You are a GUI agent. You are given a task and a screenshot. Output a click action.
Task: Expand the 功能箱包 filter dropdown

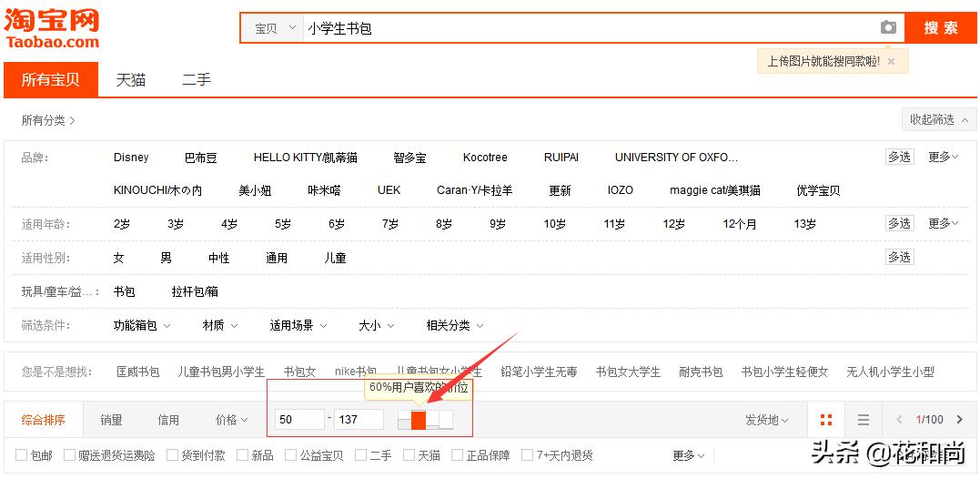[x=141, y=325]
